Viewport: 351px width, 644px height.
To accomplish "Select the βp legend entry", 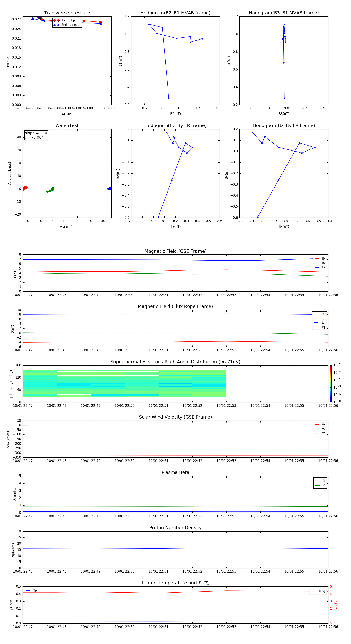I will tap(320, 480).
